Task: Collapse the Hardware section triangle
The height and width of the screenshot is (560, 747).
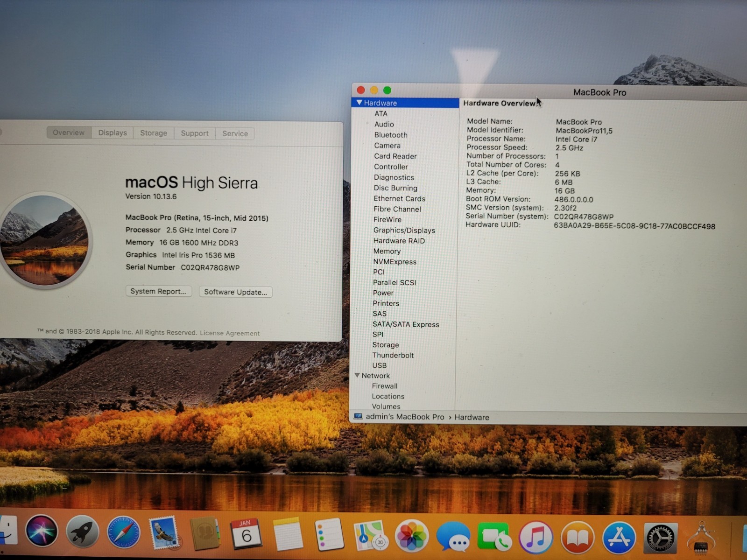Action: click(x=359, y=103)
